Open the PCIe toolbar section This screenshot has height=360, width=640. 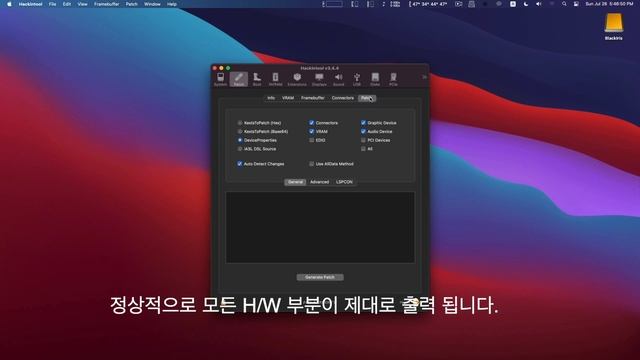[393, 79]
